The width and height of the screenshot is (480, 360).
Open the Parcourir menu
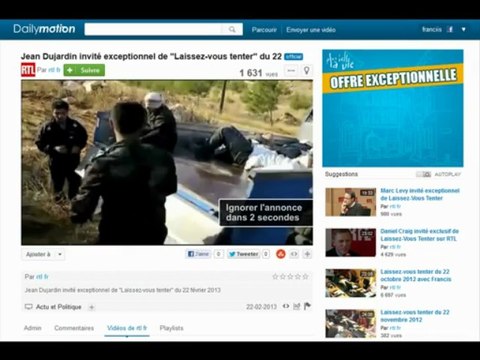(x=264, y=30)
